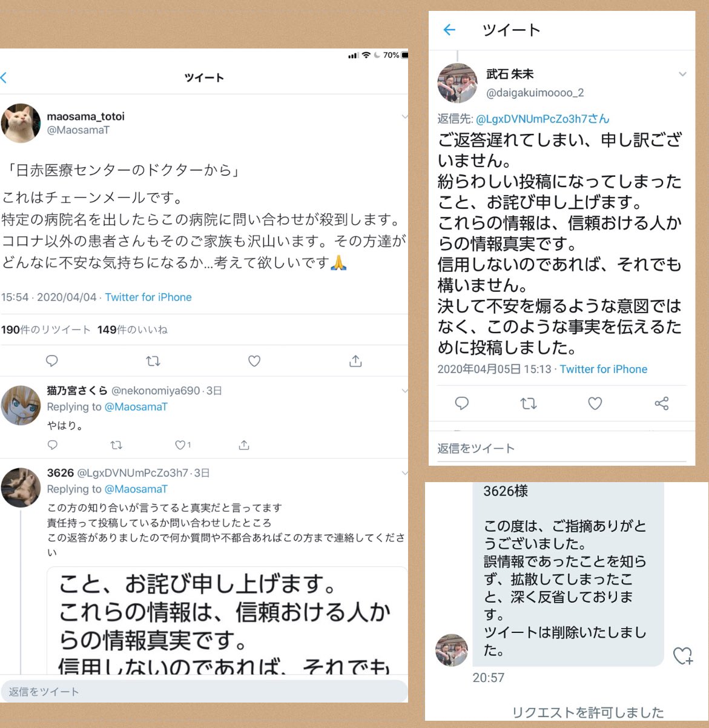The image size is (709, 728).
Task: Open the embedded screenshot in 3626's reply
Action: click(228, 621)
